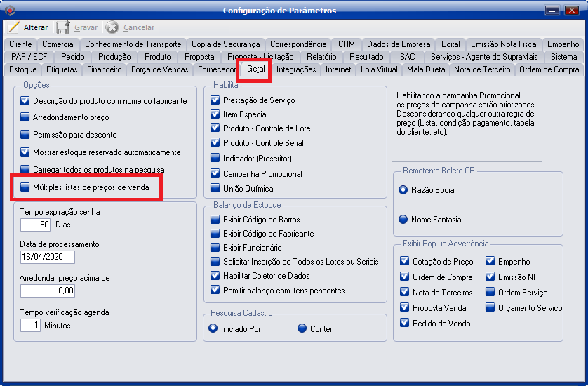Viewport: 588px width, 386px height.
Task: Click the Cancelar X icon
Action: click(112, 27)
